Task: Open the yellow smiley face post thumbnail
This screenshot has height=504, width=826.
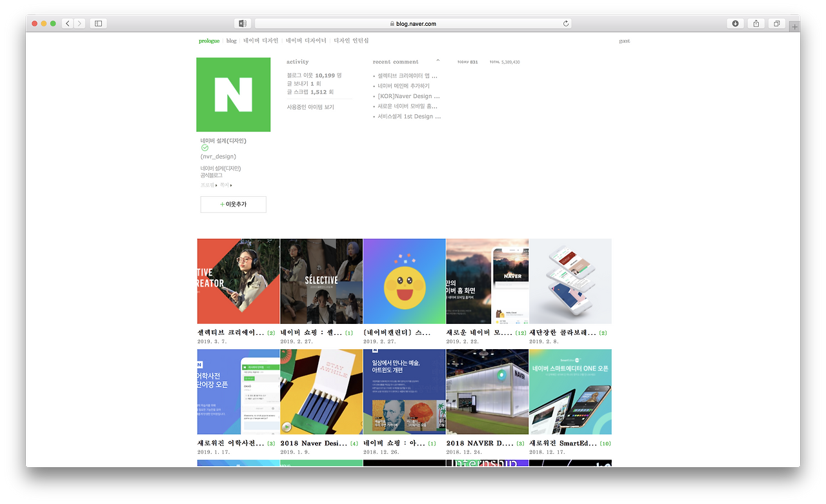Action: (x=405, y=281)
